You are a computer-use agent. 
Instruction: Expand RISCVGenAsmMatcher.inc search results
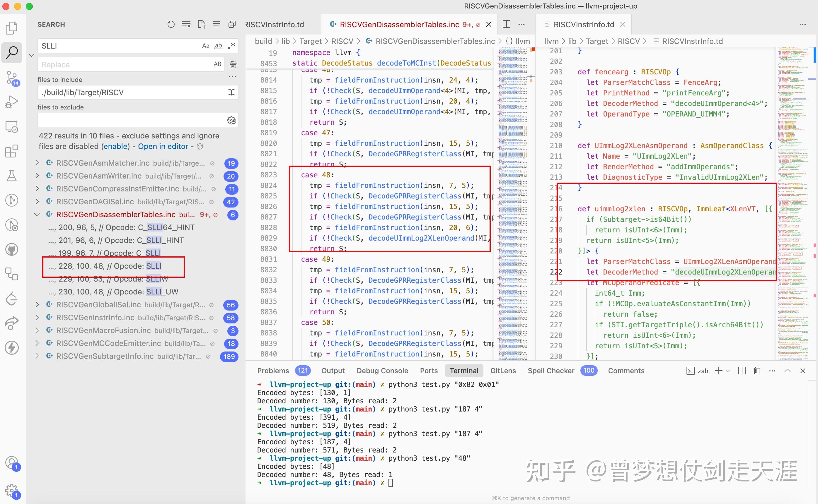click(37, 163)
